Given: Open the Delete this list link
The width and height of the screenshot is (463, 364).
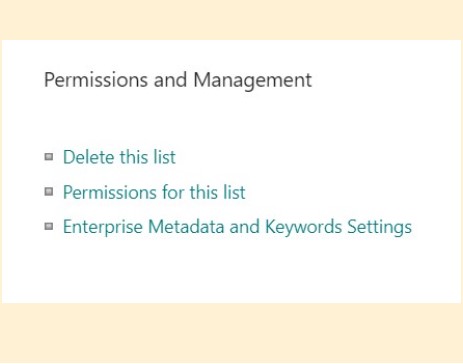Looking at the screenshot, I should click(x=119, y=157).
